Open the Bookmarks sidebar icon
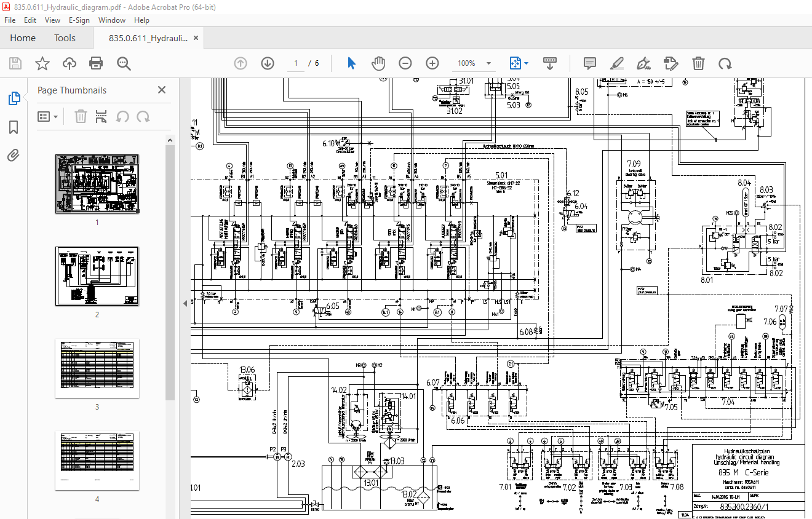 [14, 127]
